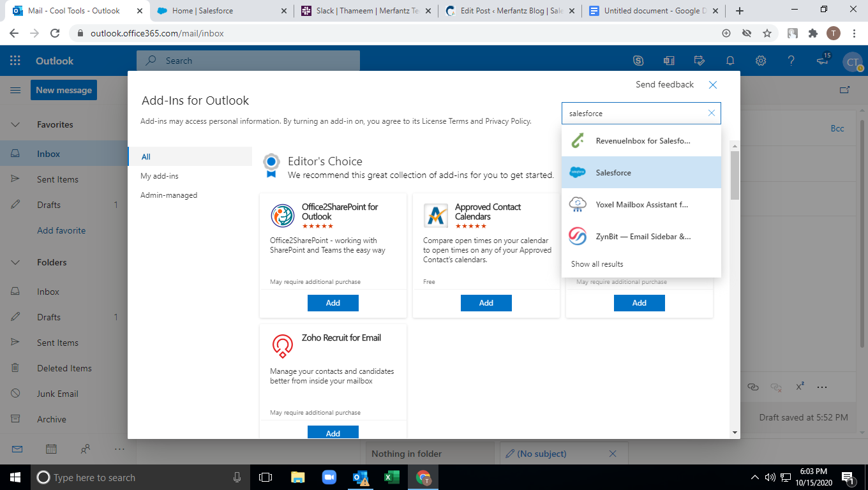868x490 pixels.
Task: Open Chrome's three-dot menu
Action: point(854,33)
